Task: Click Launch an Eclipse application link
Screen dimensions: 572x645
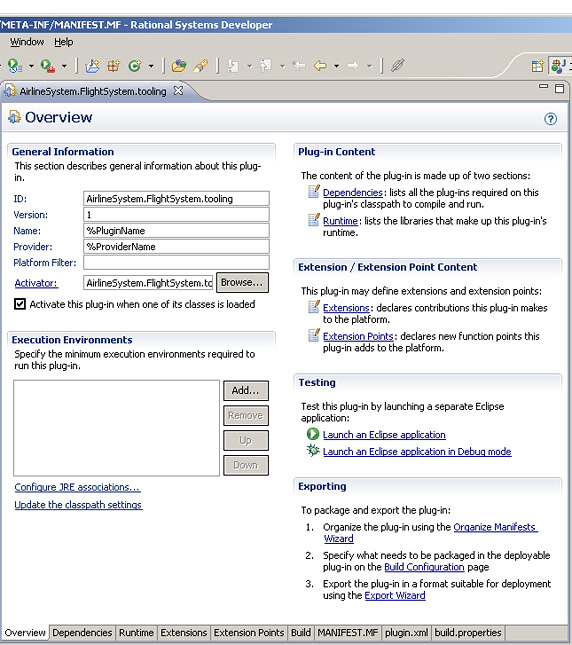Action: click(x=384, y=434)
